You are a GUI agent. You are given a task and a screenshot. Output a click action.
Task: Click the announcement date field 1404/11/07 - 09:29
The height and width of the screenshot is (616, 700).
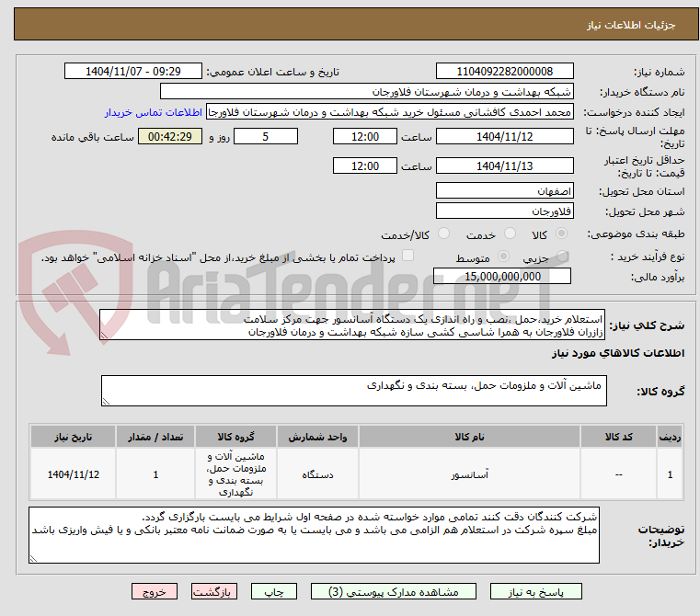click(x=133, y=71)
